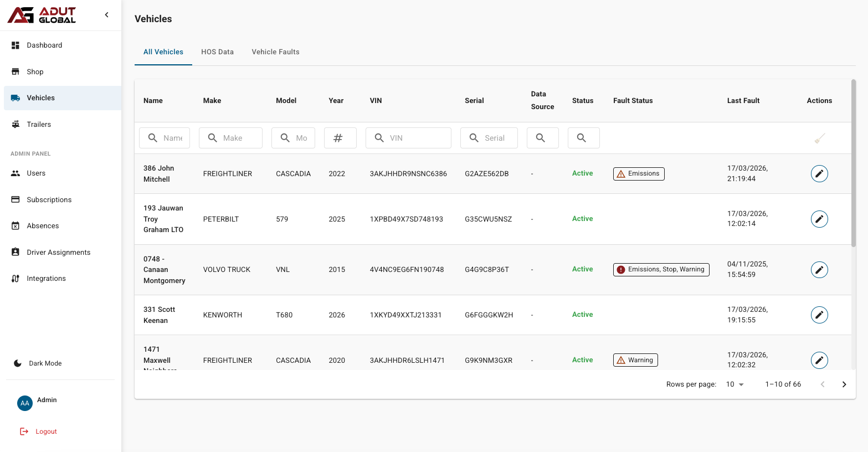Go to the next page of vehicles
This screenshot has width=868, height=452.
click(x=844, y=384)
